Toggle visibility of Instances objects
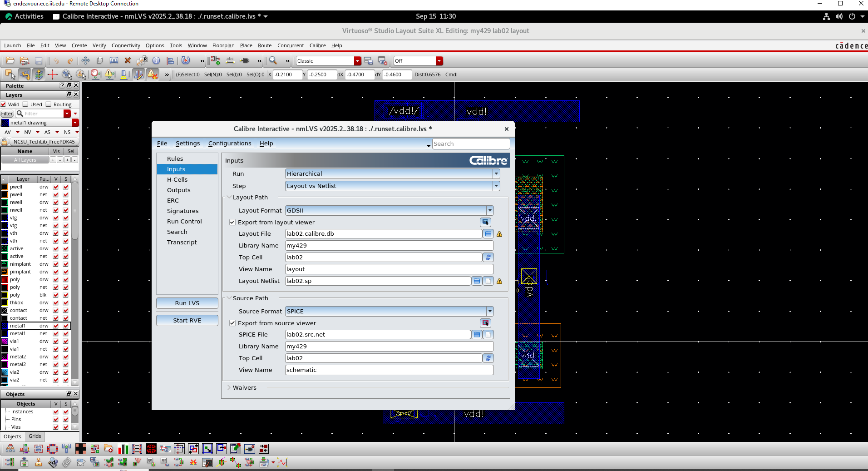This screenshot has height=471, width=868. click(56, 412)
